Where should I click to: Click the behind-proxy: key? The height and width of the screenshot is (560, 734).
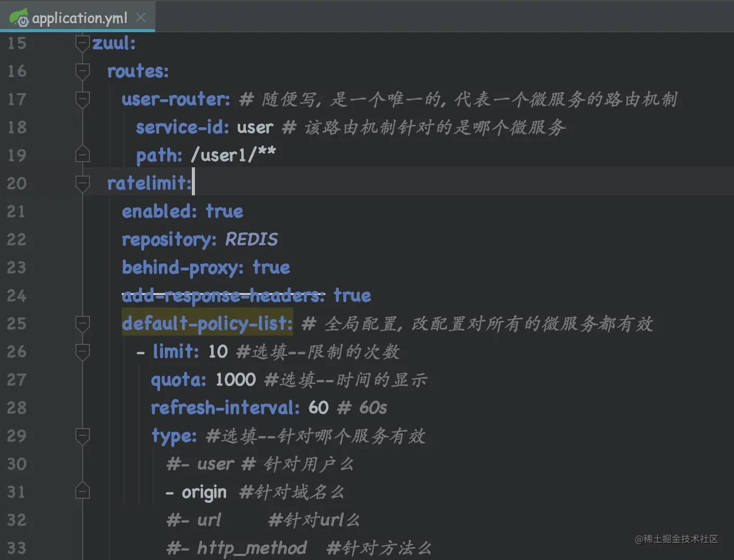(182, 268)
